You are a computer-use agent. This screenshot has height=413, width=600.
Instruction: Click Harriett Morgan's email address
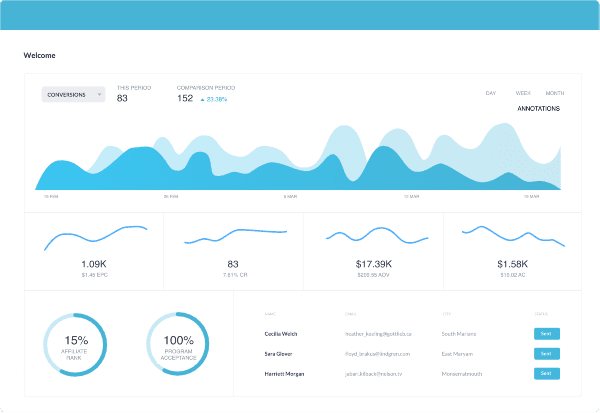click(369, 373)
